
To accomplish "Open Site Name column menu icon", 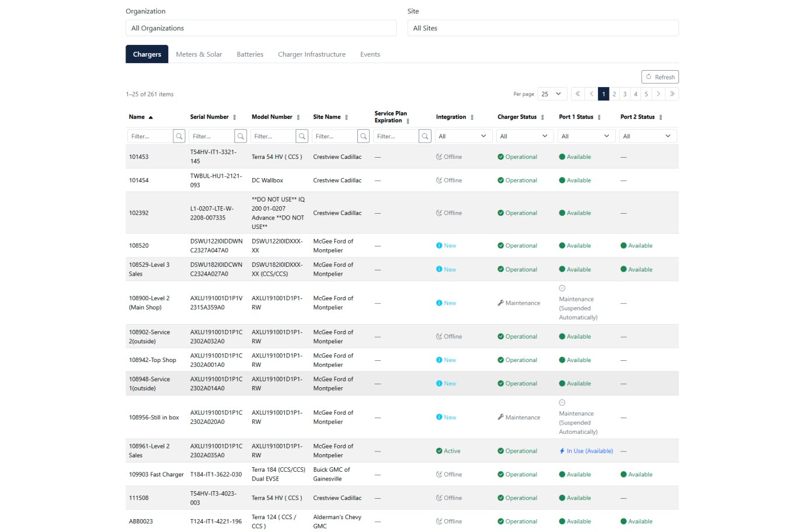I will [347, 117].
